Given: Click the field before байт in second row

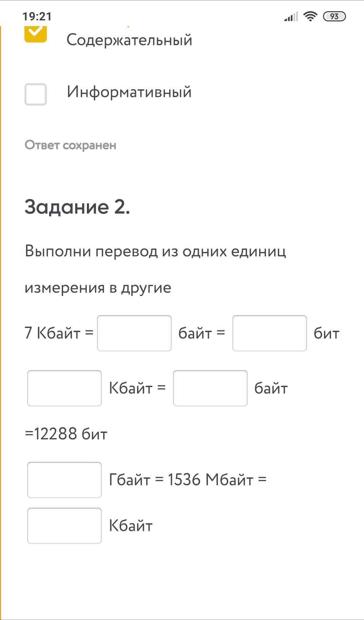Looking at the screenshot, I should (210, 388).
